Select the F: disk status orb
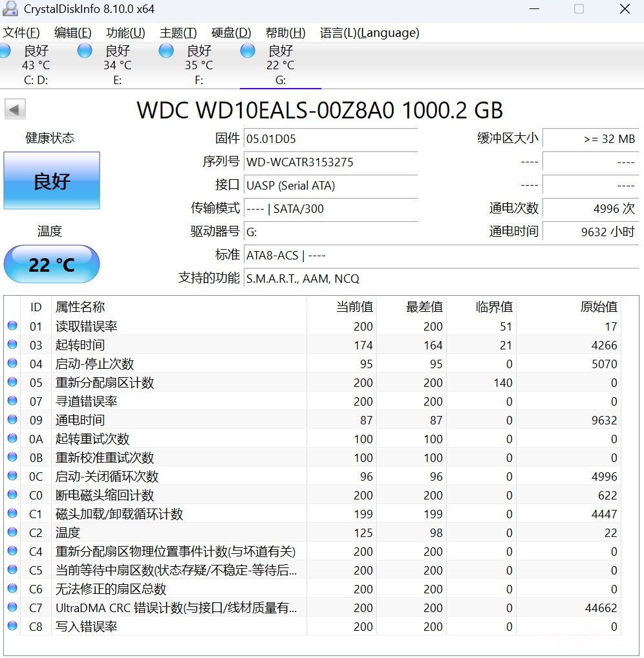 [166, 51]
